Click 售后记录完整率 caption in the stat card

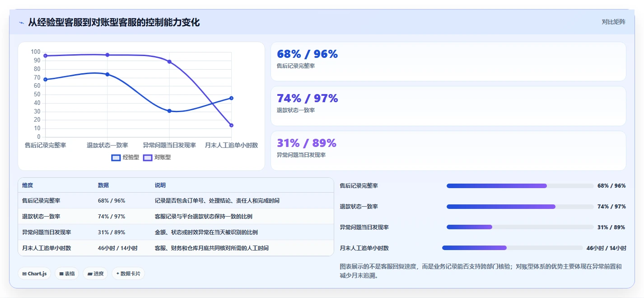pos(296,66)
